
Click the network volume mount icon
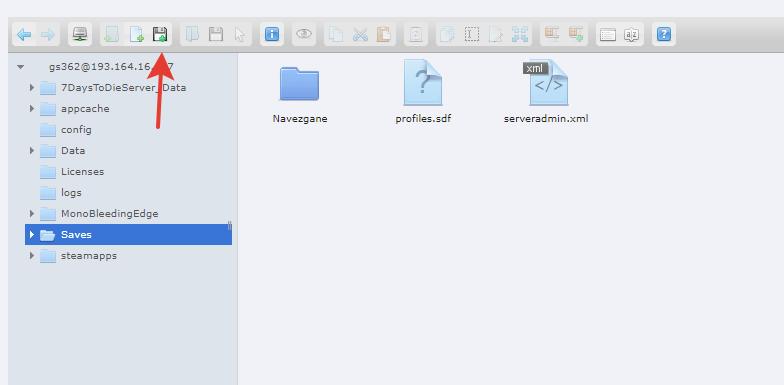(80, 34)
